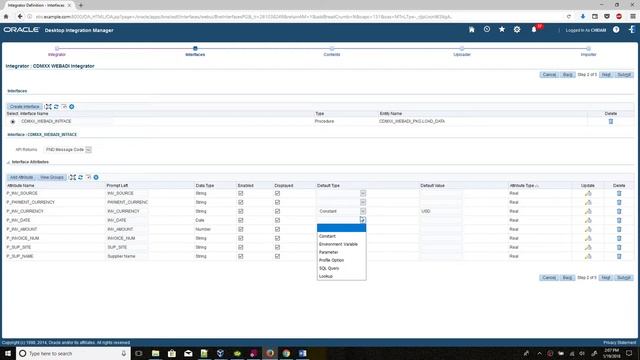Click the logout icon in Oracle header
The image size is (640, 360).
coord(632,30)
